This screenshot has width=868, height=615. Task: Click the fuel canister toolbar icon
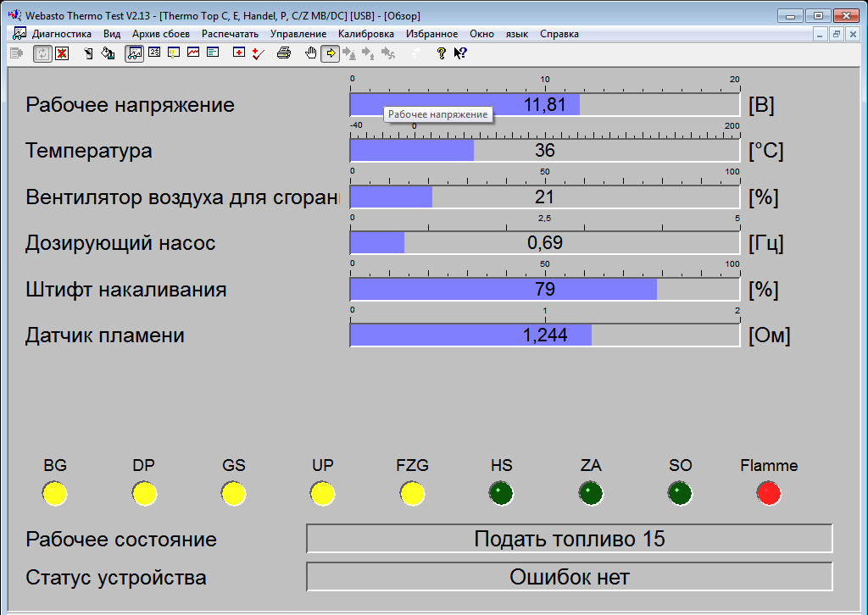(x=108, y=53)
